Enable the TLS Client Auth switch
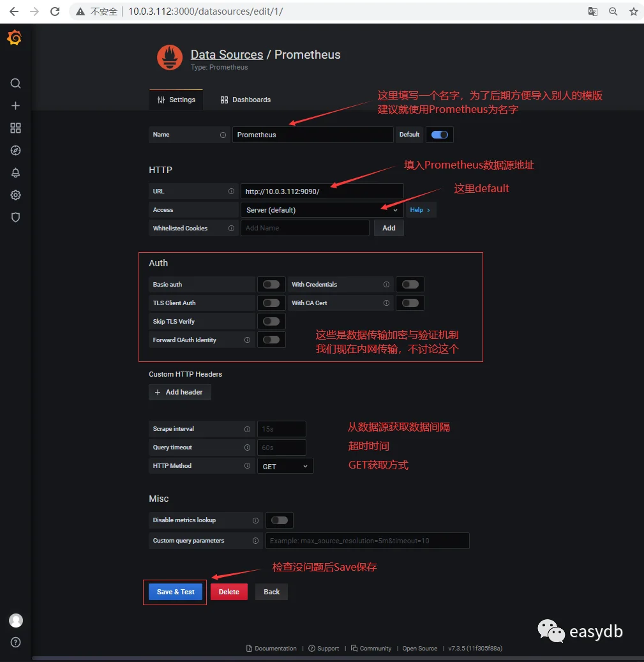This screenshot has width=644, height=662. coord(271,303)
